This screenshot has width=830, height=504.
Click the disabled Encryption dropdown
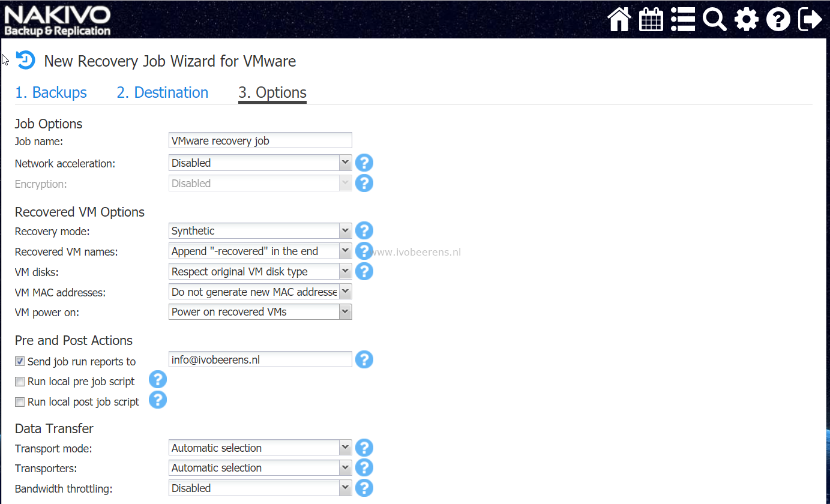click(260, 183)
